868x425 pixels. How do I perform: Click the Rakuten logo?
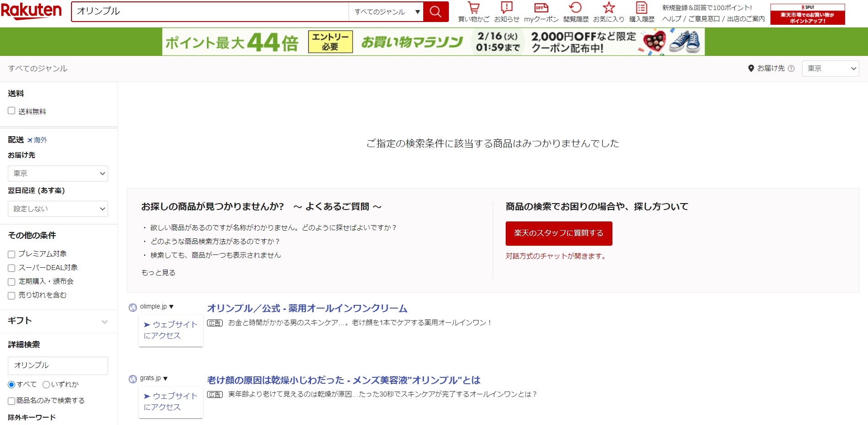click(x=31, y=11)
